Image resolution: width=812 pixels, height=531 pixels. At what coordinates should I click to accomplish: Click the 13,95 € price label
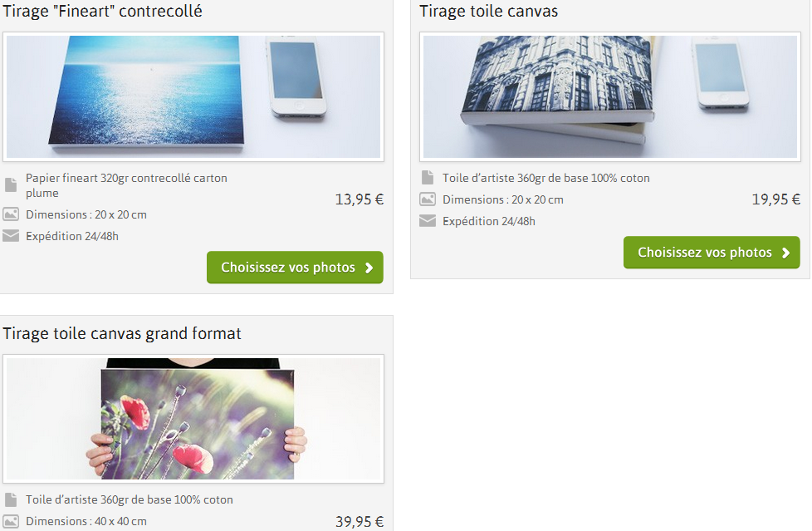360,199
